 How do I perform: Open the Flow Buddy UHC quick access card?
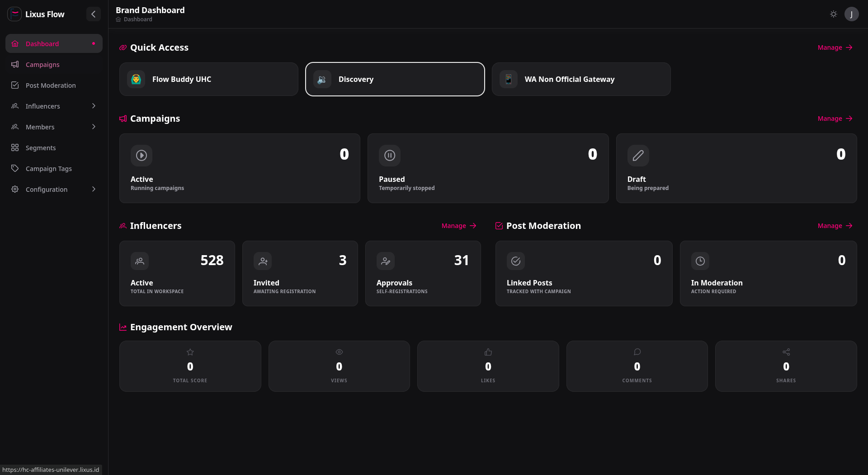tap(208, 79)
